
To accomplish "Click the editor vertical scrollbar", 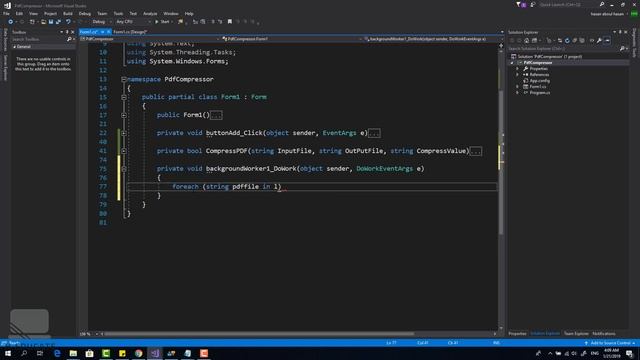I will click(x=501, y=161).
